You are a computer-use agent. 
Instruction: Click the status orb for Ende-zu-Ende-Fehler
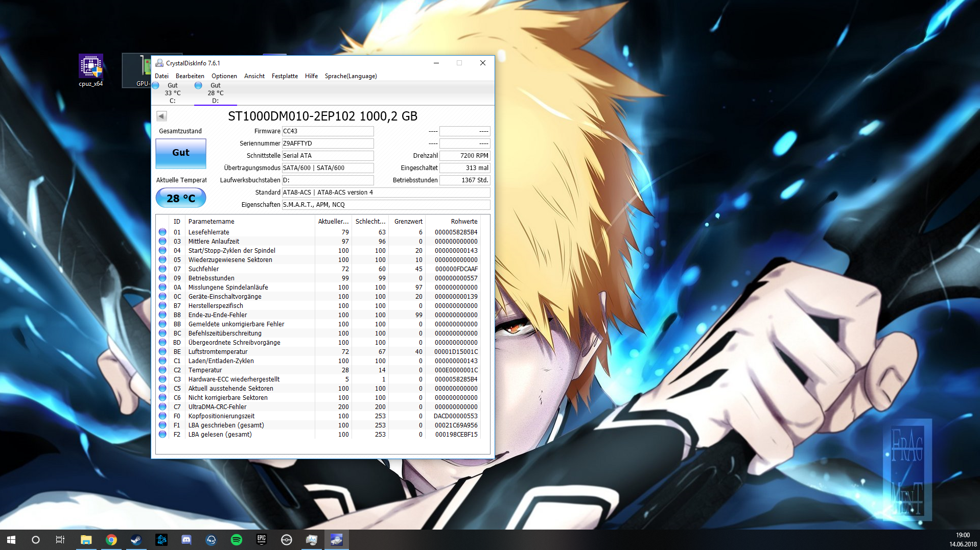[x=162, y=315]
